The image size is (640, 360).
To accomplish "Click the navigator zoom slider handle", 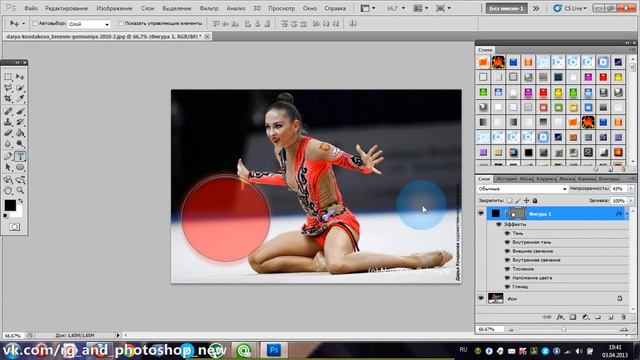I will point(564,329).
